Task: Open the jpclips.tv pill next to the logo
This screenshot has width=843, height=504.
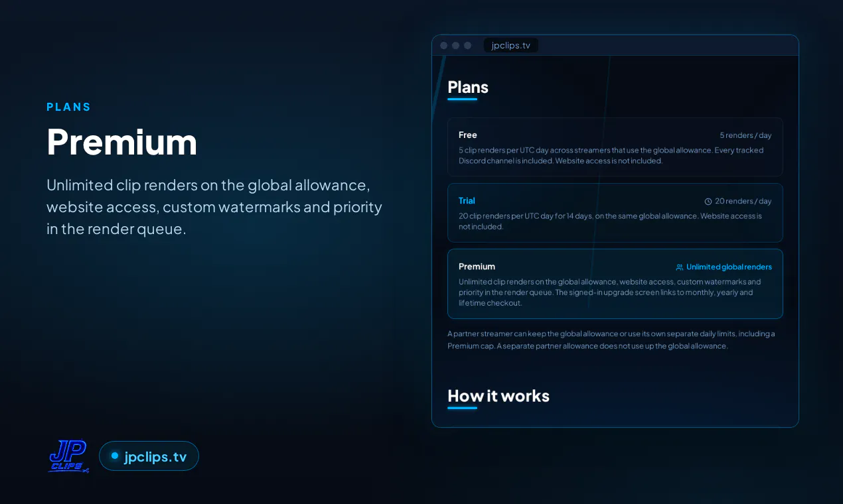Action: tap(149, 456)
